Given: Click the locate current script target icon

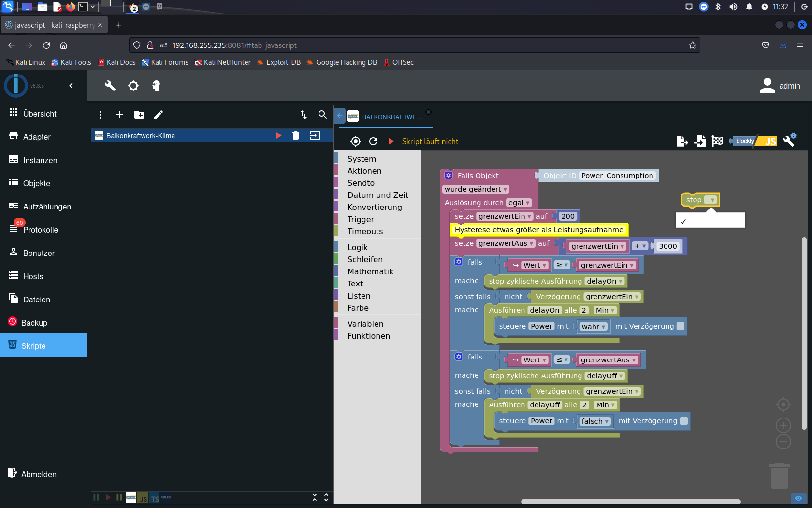Looking at the screenshot, I should coord(356,141).
